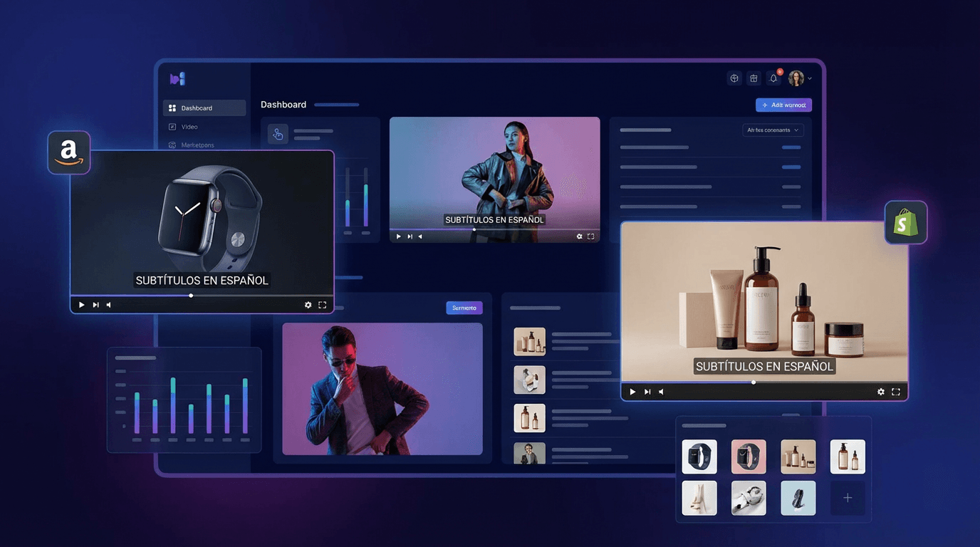Click the Shopify bag icon
This screenshot has width=980, height=547.
tap(905, 223)
